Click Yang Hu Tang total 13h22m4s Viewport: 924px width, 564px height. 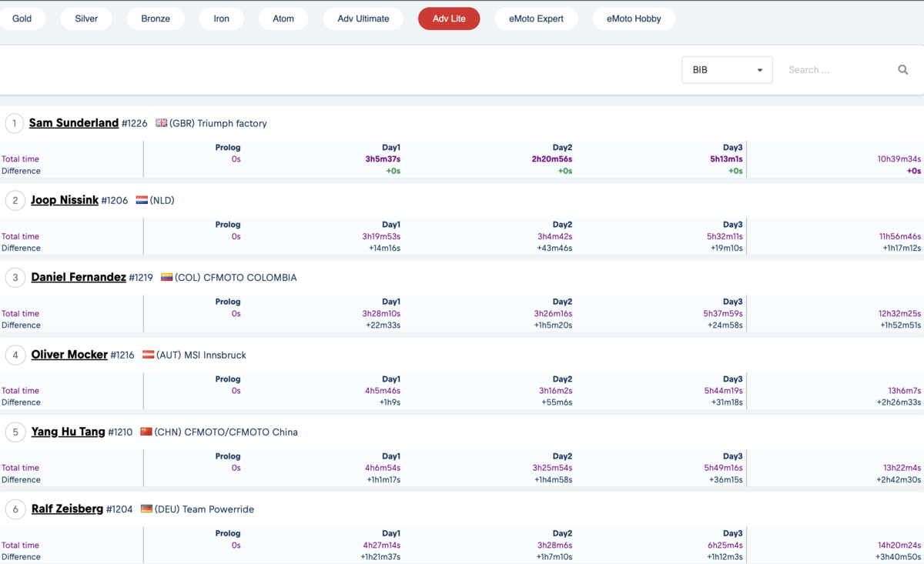(x=902, y=468)
